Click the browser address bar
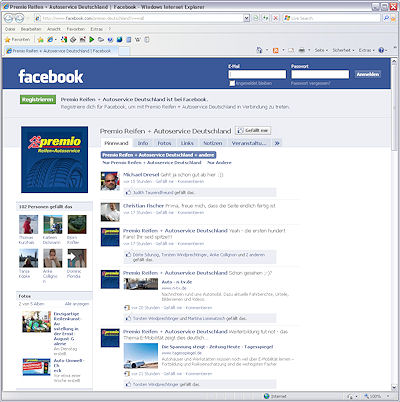Viewport: 400px width, 402px height. (138, 18)
